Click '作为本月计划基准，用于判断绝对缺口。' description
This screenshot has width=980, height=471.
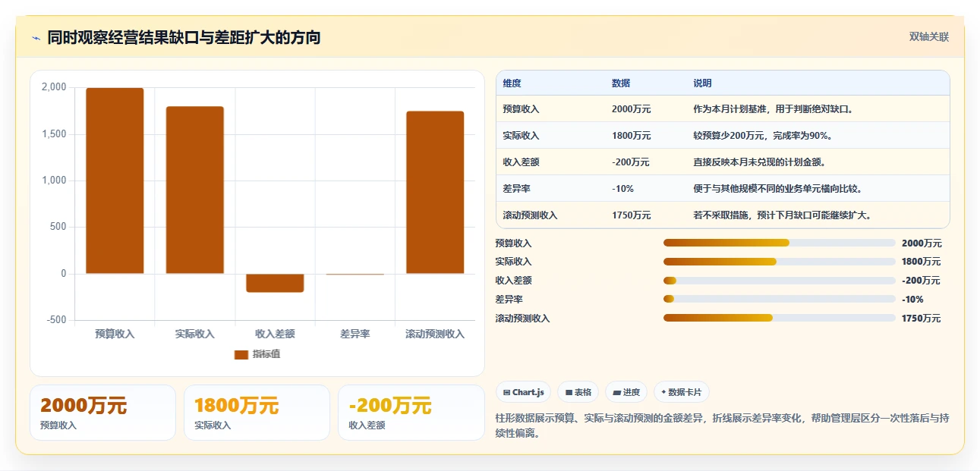[x=774, y=109]
